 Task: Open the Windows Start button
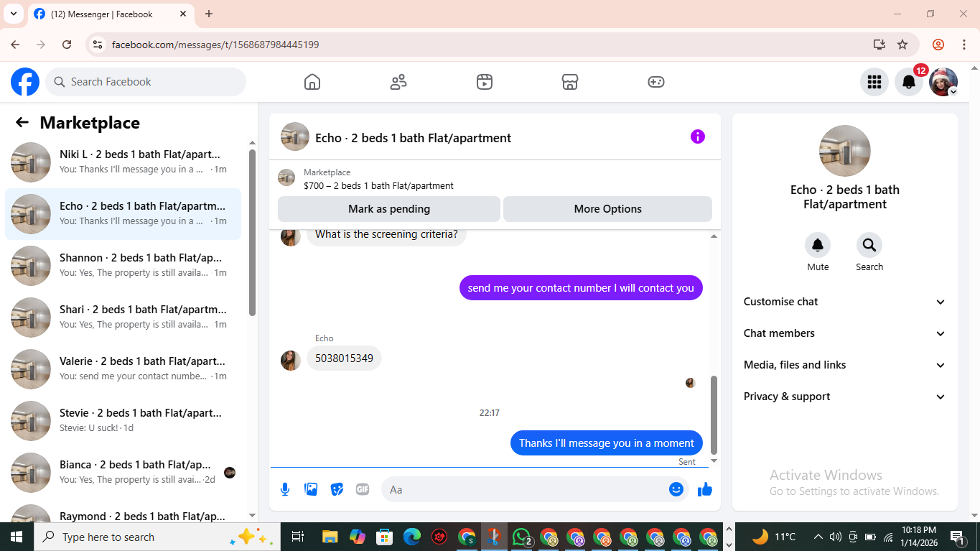(x=16, y=537)
